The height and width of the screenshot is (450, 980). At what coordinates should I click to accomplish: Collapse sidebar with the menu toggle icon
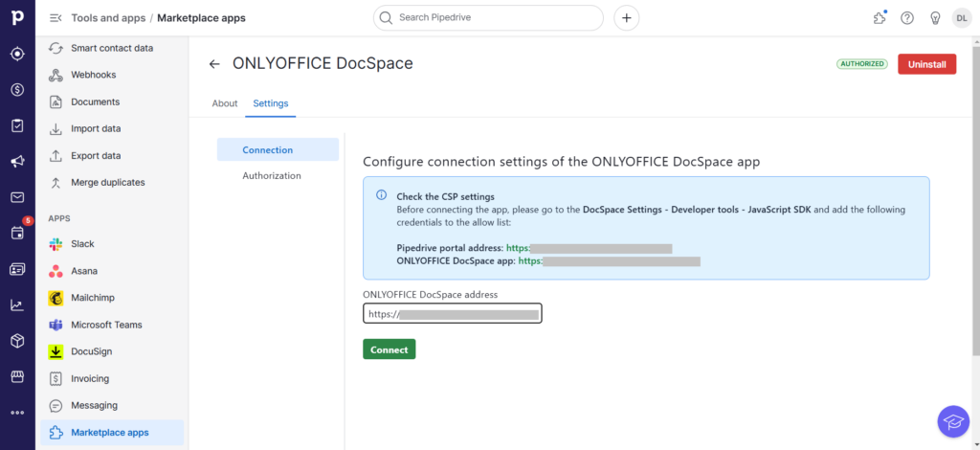pyautogui.click(x=56, y=18)
